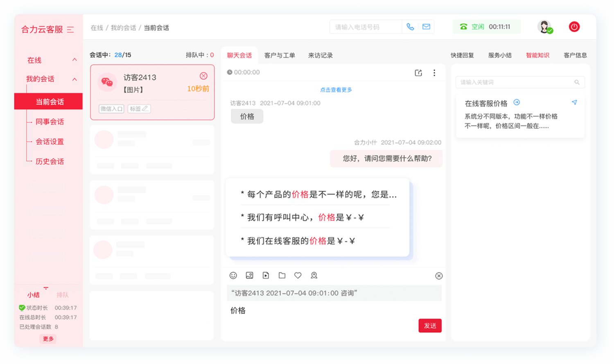Send the 在线客服价格 knowledge card via paper-plane icon
Image resolution: width=614 pixels, height=364 pixels.
pyautogui.click(x=574, y=103)
